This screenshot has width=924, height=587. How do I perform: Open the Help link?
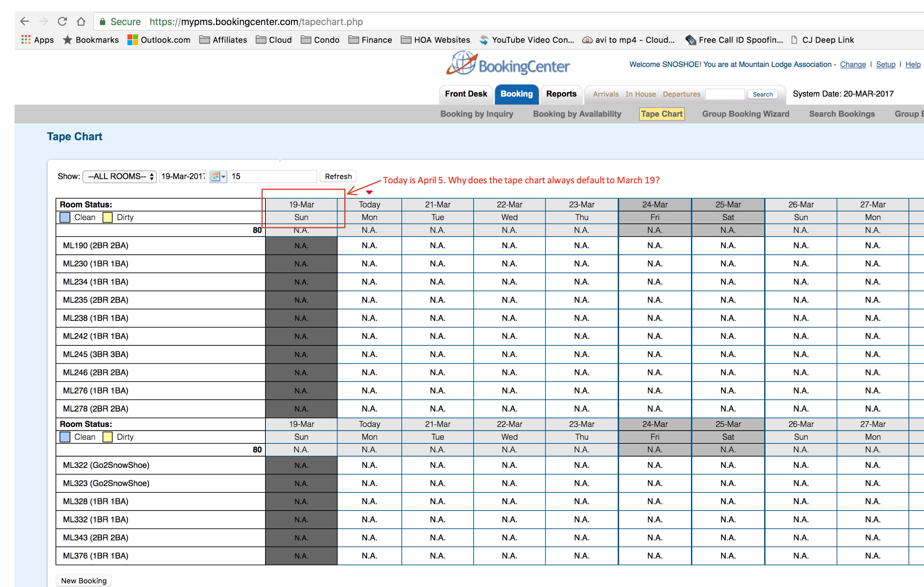click(x=912, y=65)
